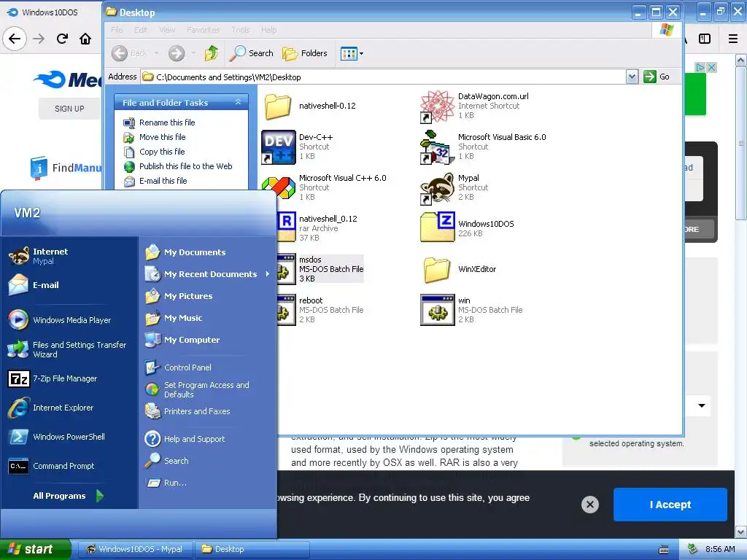This screenshot has width=747, height=560.
Task: Open the Views dropdown in Explorer toolbar
Action: [352, 53]
